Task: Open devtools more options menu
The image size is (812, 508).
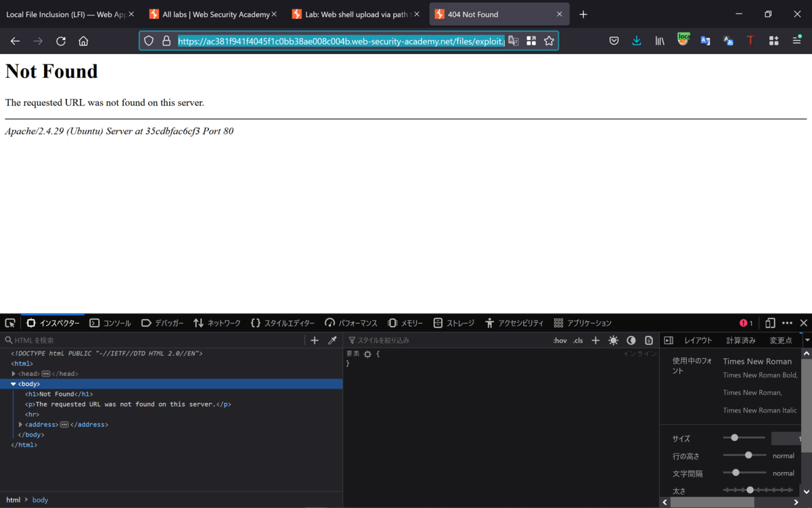Action: coord(787,323)
